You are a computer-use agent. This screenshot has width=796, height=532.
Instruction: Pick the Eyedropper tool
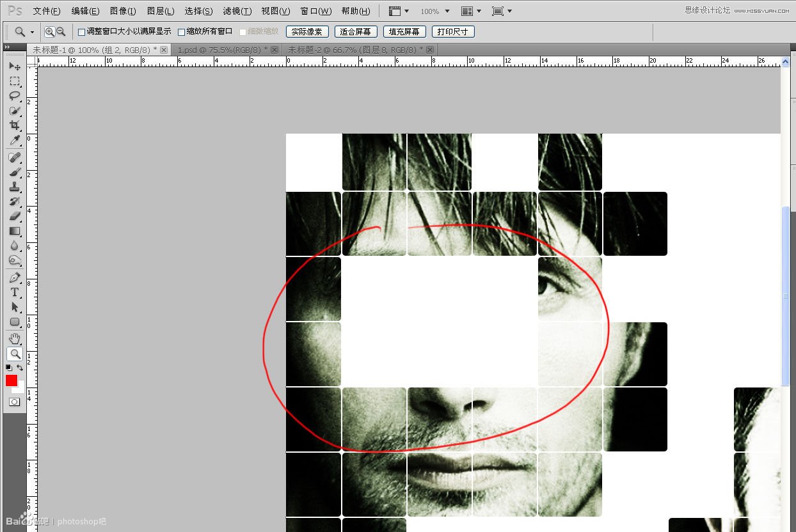(x=14, y=140)
